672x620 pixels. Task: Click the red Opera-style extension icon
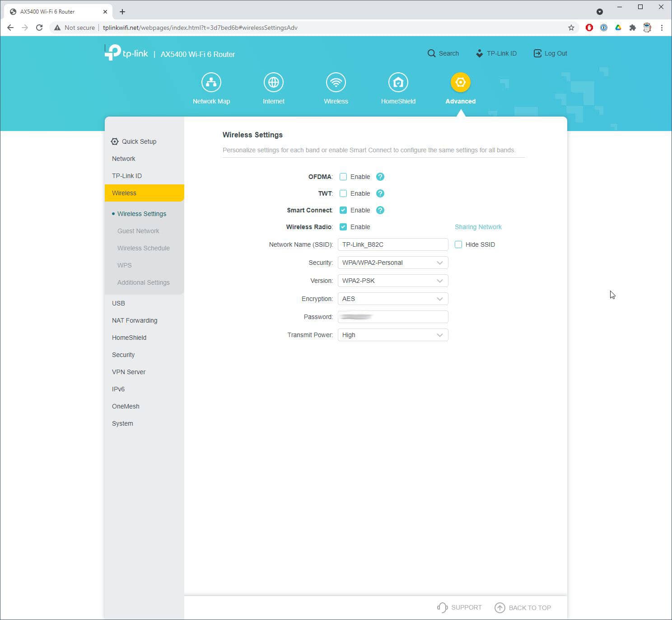click(x=589, y=28)
